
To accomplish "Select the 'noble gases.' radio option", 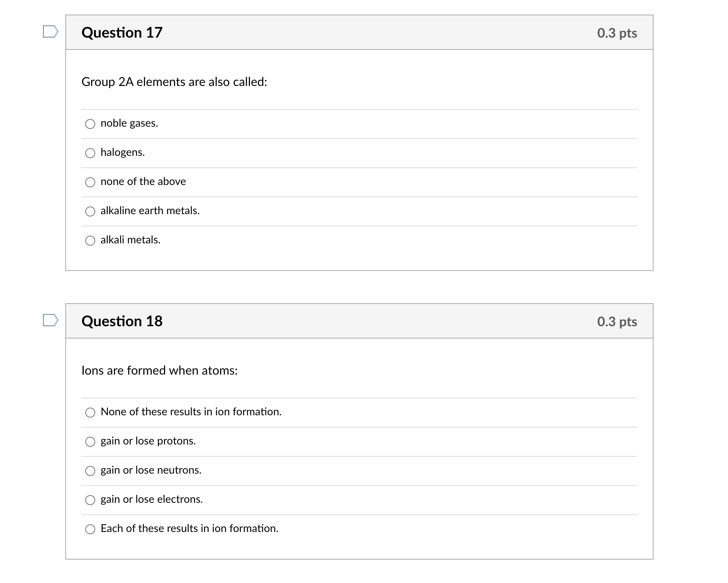I will (x=90, y=124).
